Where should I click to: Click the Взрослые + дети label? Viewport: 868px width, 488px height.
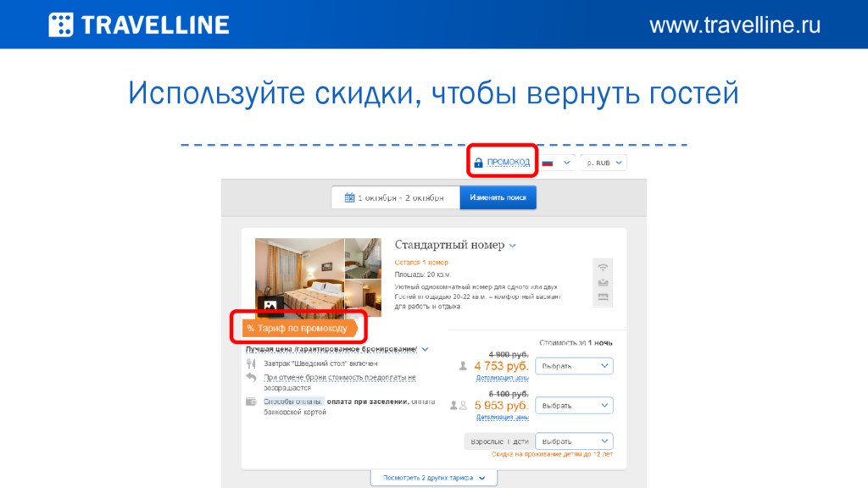tap(499, 441)
